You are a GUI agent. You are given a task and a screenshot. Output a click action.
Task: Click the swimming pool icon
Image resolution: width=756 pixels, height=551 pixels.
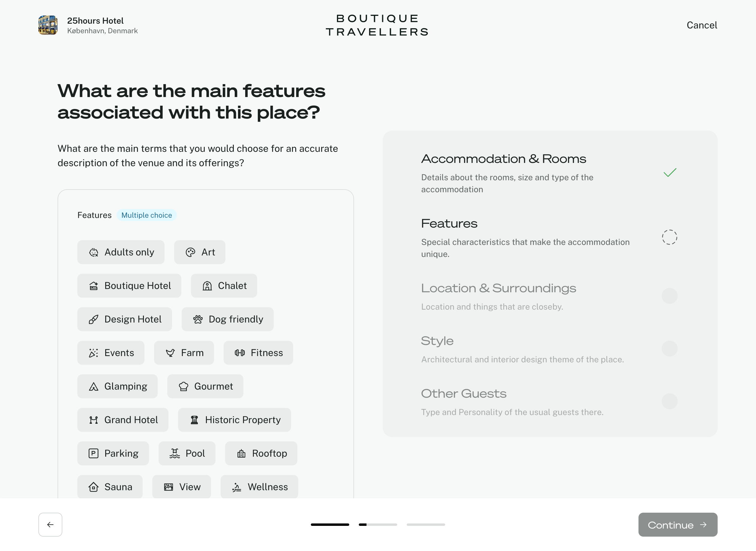coord(174,453)
